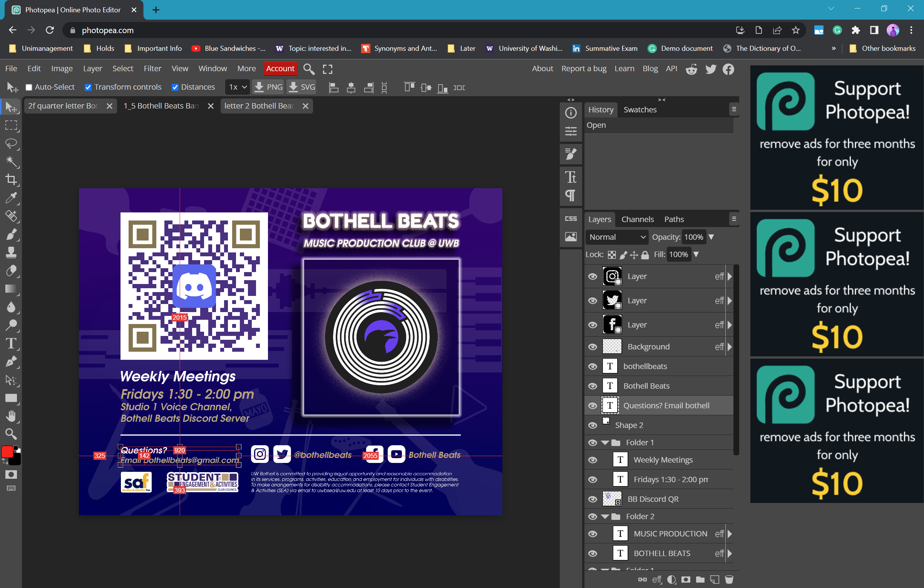This screenshot has width=924, height=588.
Task: Open the Learn link
Action: (624, 68)
